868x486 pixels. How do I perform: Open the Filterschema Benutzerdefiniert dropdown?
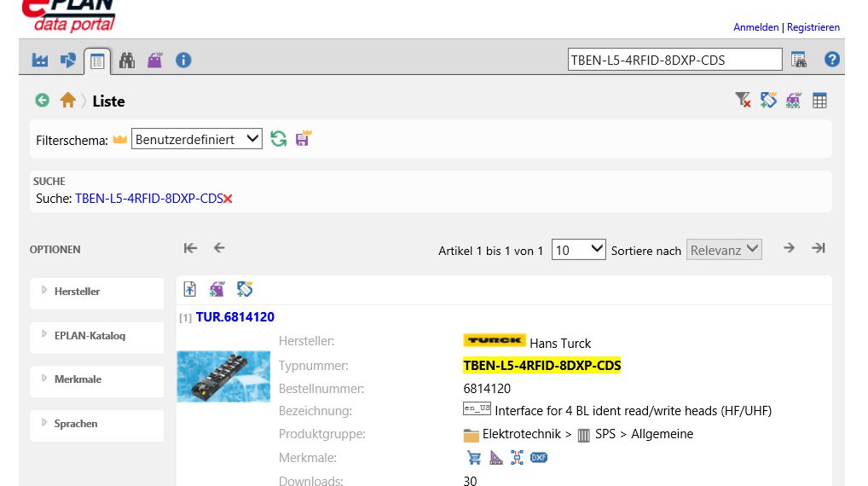pos(196,139)
